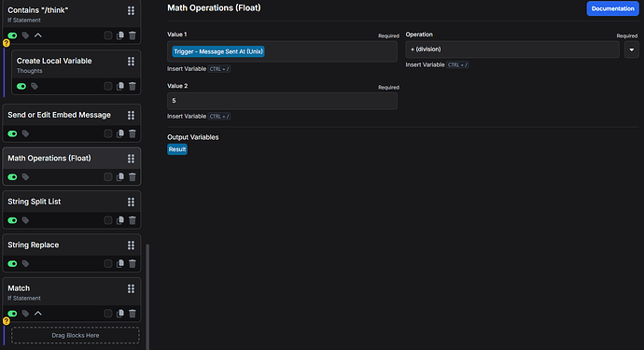Duplicate the Math Operations (Float) block
This screenshot has width=644, height=350.
tap(120, 177)
